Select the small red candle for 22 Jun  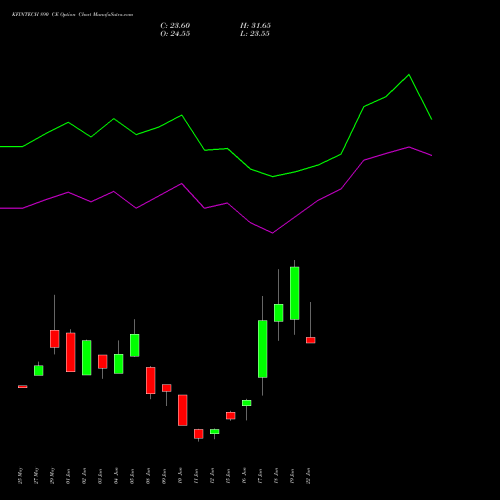tap(311, 340)
